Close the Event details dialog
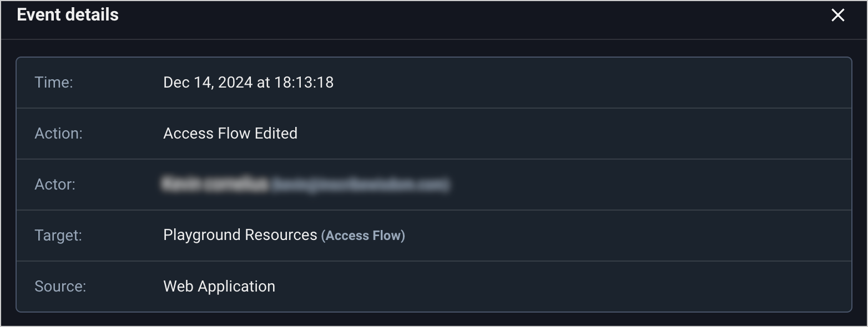The width and height of the screenshot is (868, 327). click(x=837, y=16)
